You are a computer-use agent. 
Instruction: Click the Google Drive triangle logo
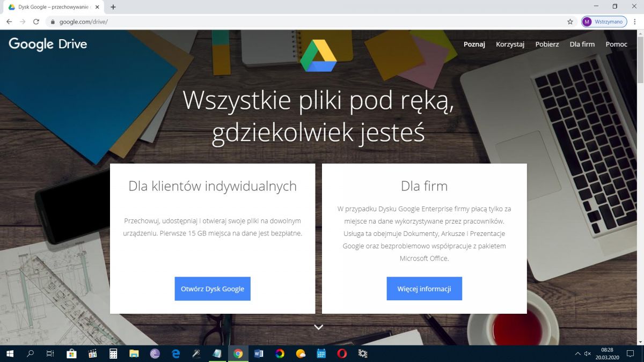(x=318, y=56)
